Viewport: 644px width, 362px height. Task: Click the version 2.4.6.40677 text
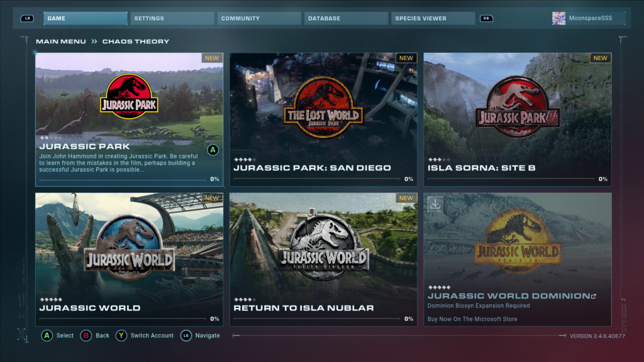click(x=597, y=336)
